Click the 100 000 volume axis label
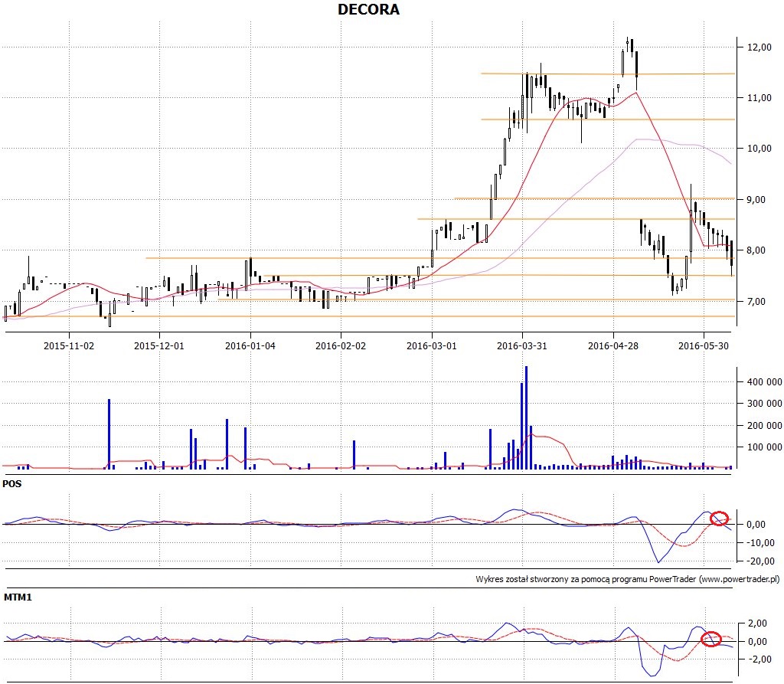 pos(765,447)
